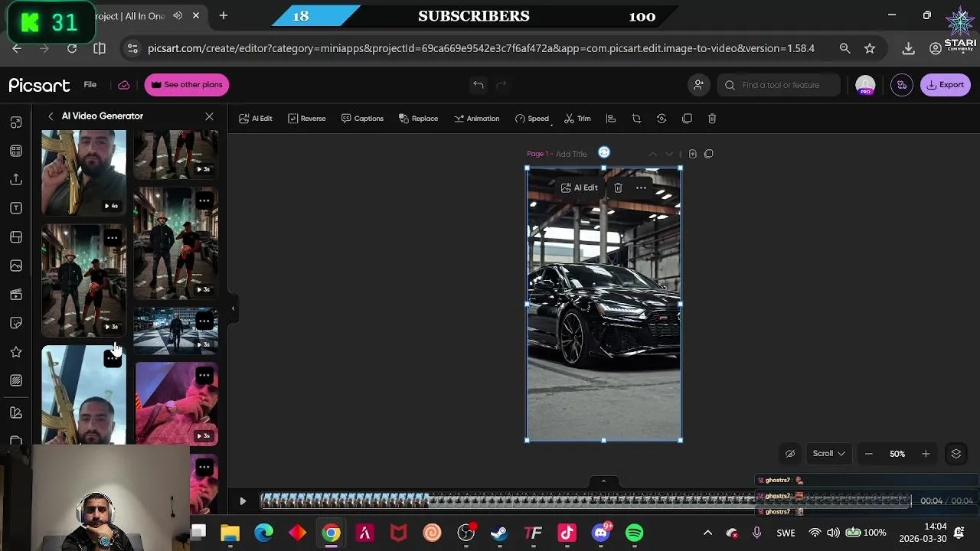Click the See other plans button

coord(186,85)
